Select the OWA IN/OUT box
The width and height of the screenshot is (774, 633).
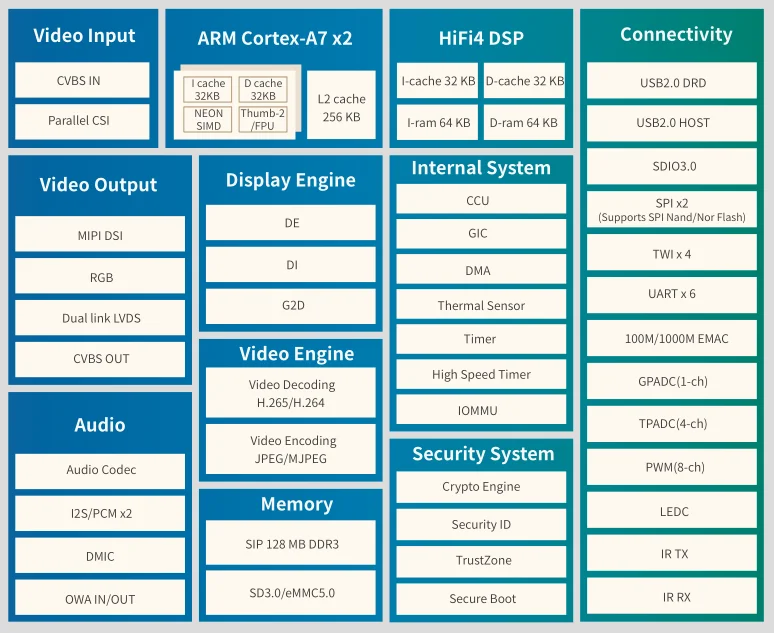(100, 597)
